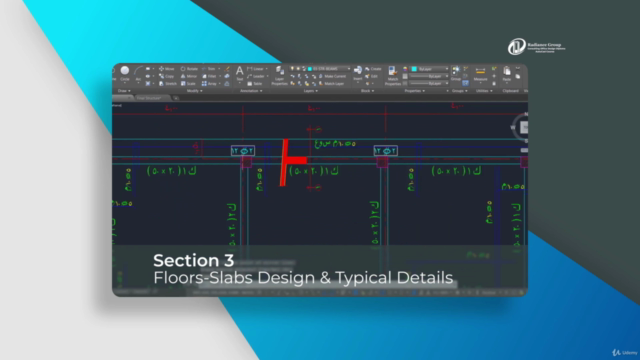Click the cyan layer color swatch in Layers

pos(310,69)
